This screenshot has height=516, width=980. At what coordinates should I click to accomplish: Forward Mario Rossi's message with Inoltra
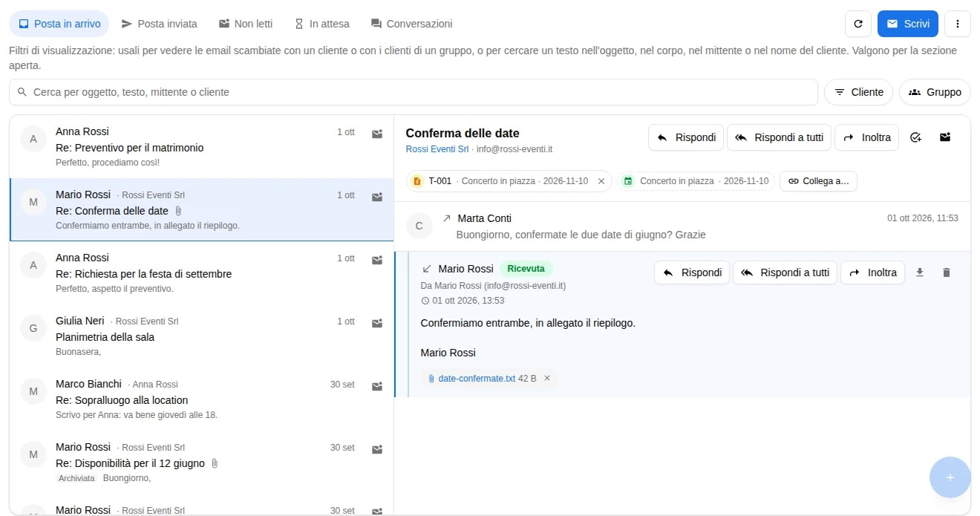pyautogui.click(x=873, y=272)
